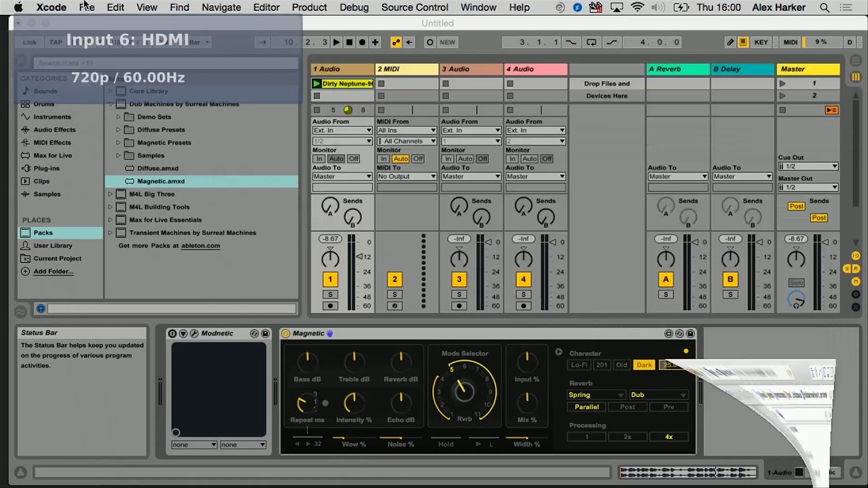Set track 1 Monitor to In

click(x=319, y=159)
